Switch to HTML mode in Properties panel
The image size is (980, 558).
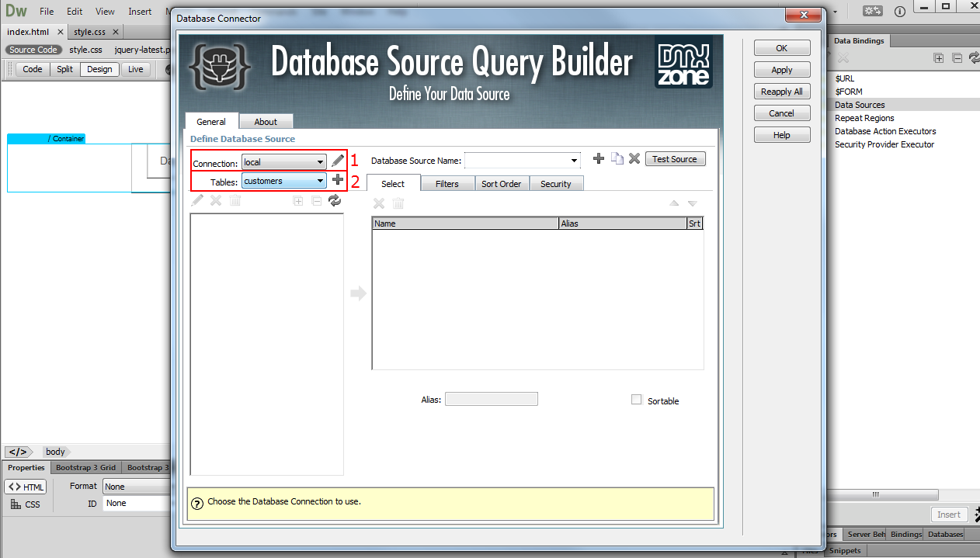26,487
